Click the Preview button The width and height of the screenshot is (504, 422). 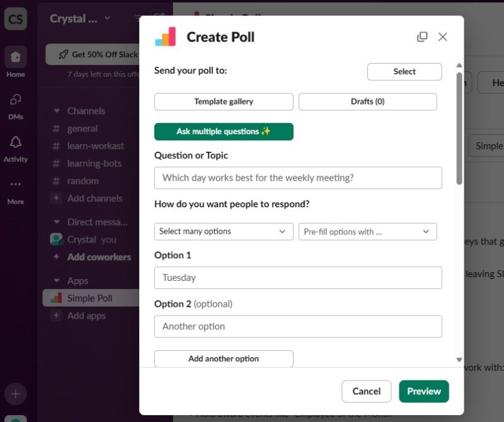click(423, 391)
